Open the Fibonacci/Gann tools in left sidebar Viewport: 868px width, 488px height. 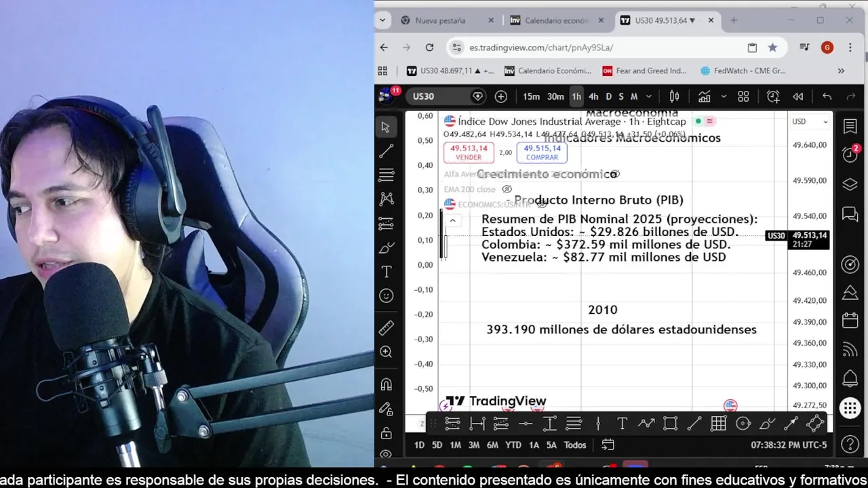tap(386, 175)
